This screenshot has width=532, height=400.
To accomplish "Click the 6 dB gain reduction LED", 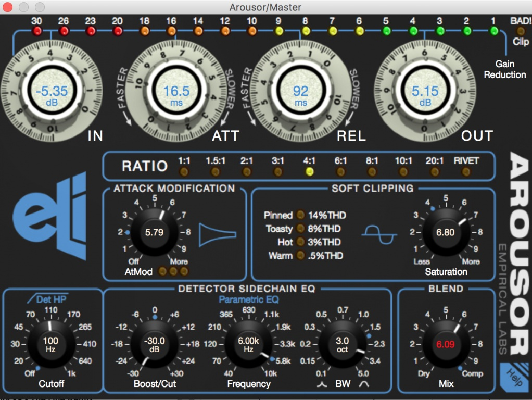I will click(x=359, y=31).
